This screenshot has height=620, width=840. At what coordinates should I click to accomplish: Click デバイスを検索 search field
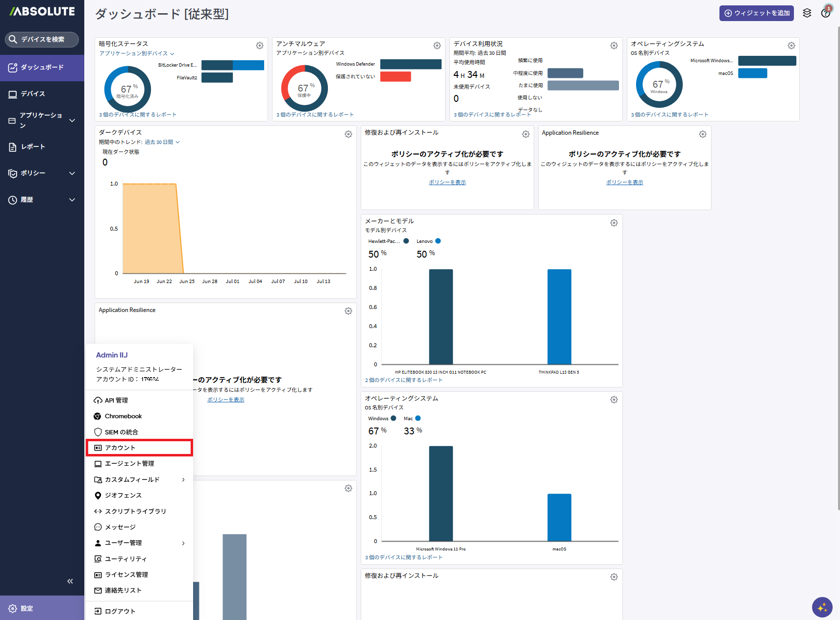coord(42,40)
